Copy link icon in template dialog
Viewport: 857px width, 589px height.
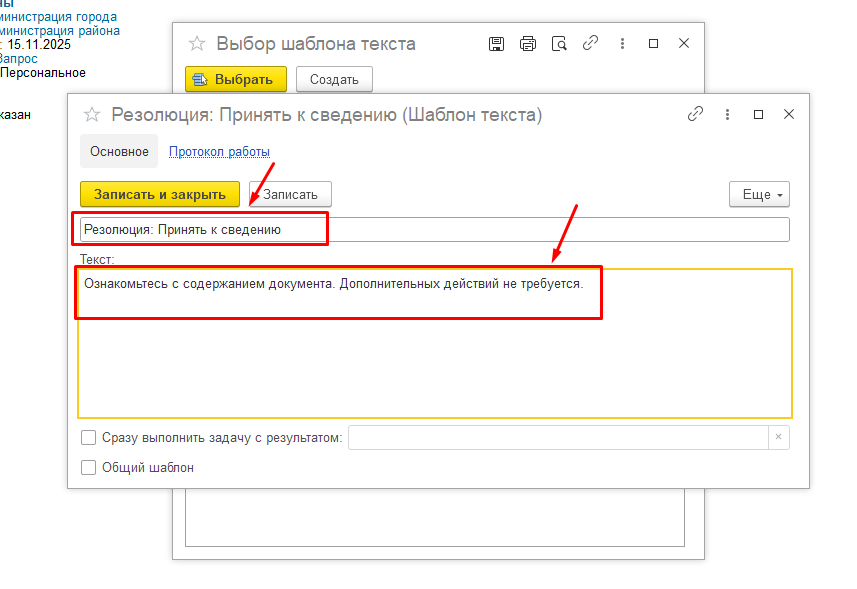pyautogui.click(x=695, y=114)
